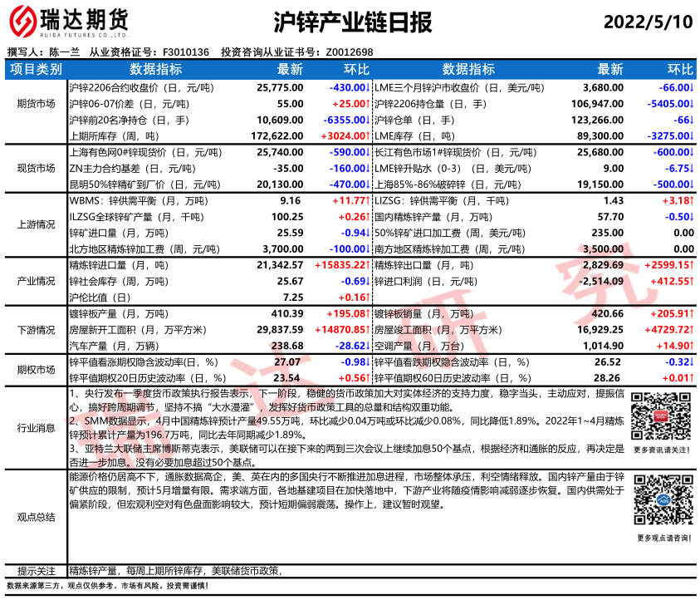Select the 期权市场 category cell
The width and height of the screenshot is (700, 600).
click(x=36, y=370)
